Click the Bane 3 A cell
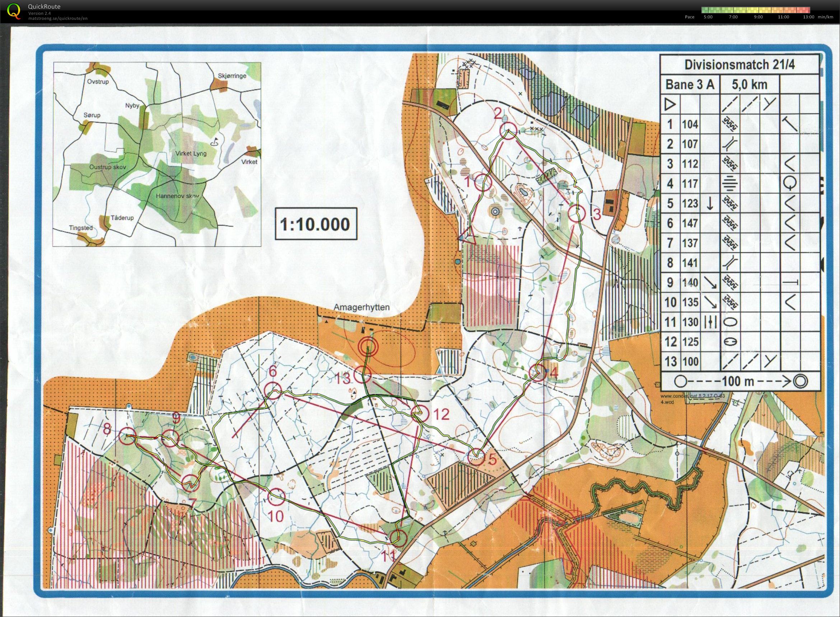This screenshot has height=617, width=840. (x=690, y=85)
